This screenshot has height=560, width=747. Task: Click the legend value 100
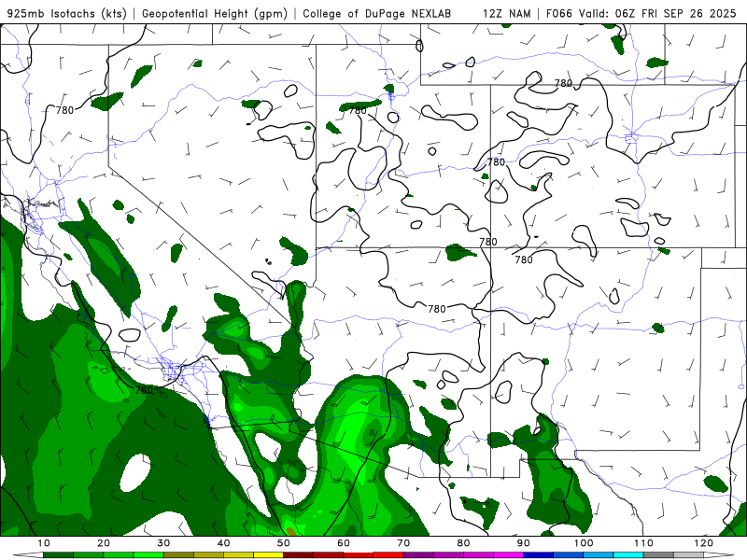point(584,543)
